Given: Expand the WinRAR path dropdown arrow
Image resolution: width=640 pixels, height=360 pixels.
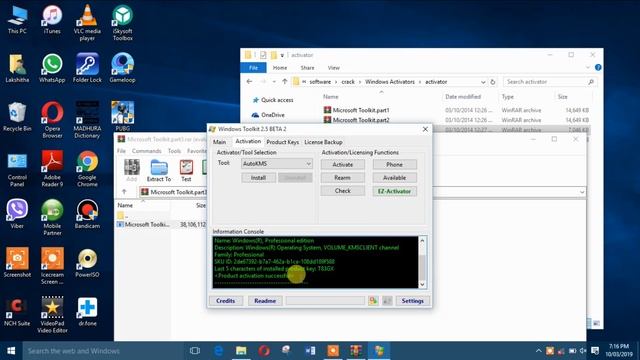Looking at the screenshot, I should click(x=582, y=192).
